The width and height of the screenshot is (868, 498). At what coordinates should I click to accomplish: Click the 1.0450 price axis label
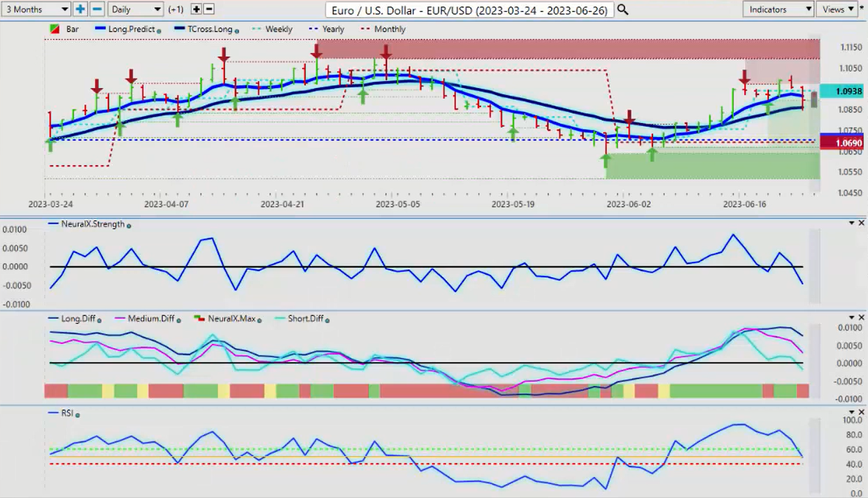pos(849,193)
